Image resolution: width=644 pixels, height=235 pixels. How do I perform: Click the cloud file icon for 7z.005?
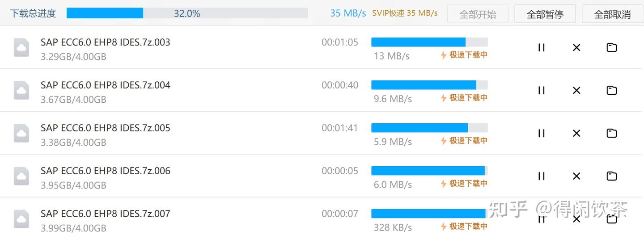click(21, 133)
